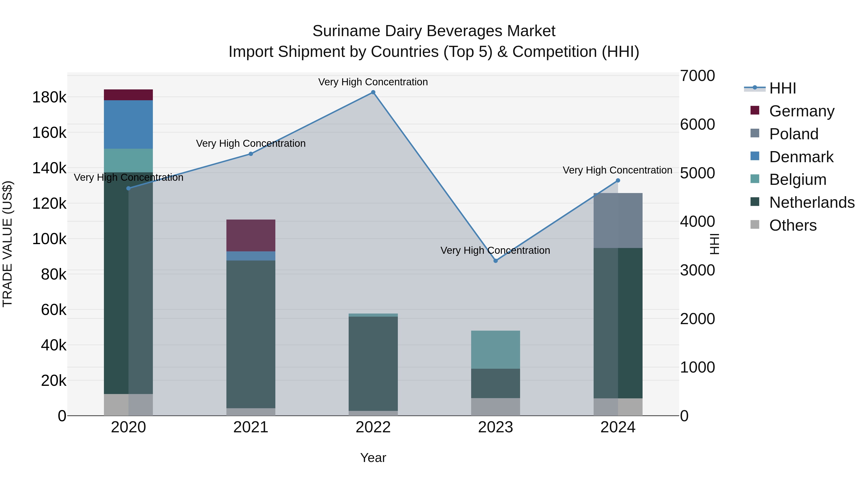Click the 2022 Netherlands bar segment
Viewport: 868px width, 488px height.
click(373, 364)
